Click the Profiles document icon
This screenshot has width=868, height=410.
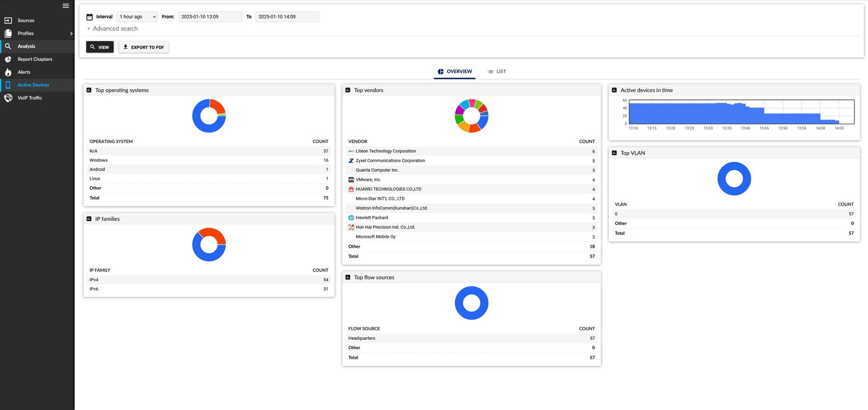point(8,33)
